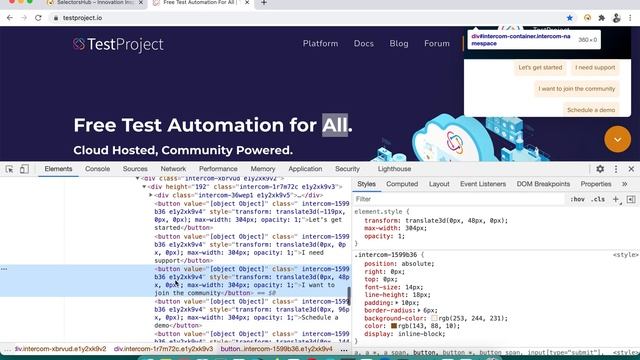Click I want to join the community

tap(577, 89)
